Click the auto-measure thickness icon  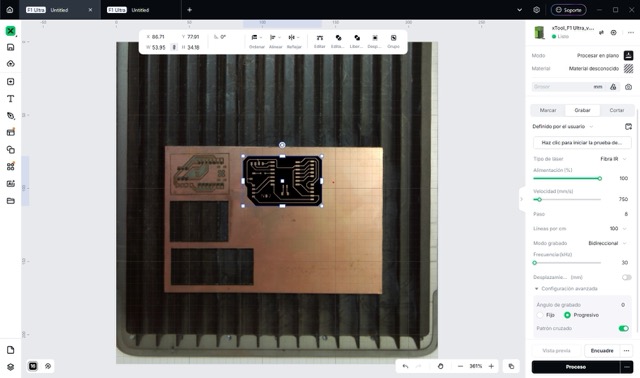[x=613, y=87]
